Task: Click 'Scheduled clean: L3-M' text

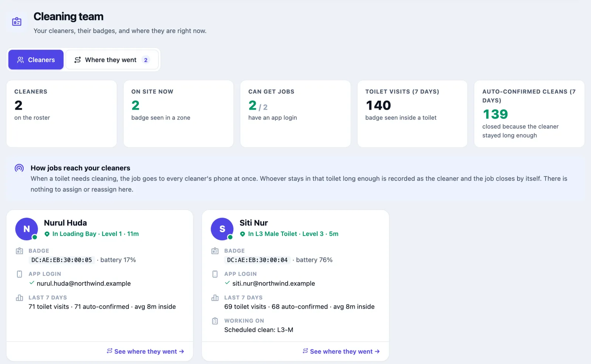Action: click(259, 330)
